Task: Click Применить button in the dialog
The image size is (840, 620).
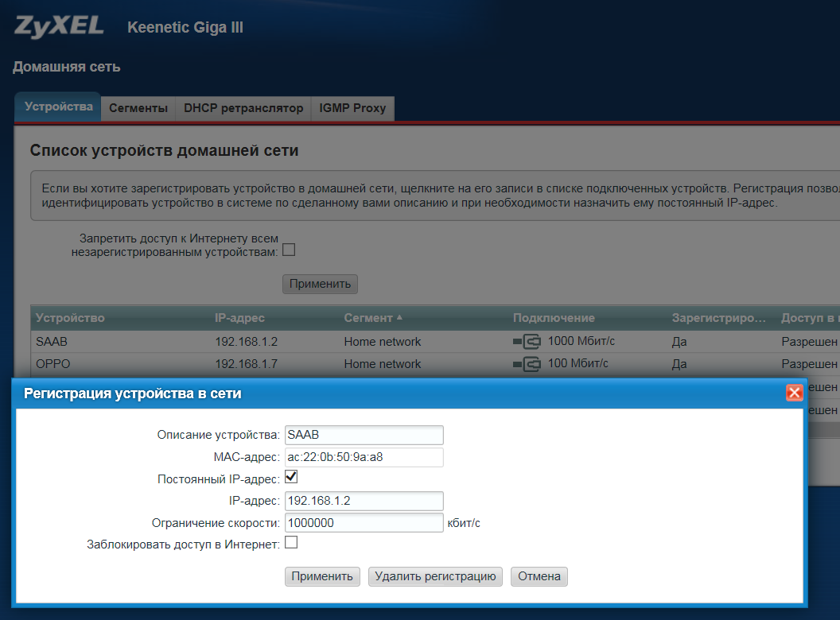Action: (x=322, y=576)
